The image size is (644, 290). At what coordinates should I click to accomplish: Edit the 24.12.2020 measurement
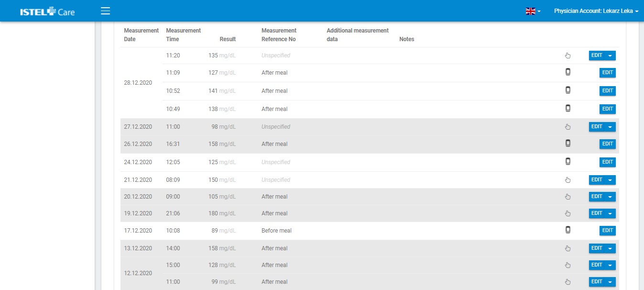point(608,162)
